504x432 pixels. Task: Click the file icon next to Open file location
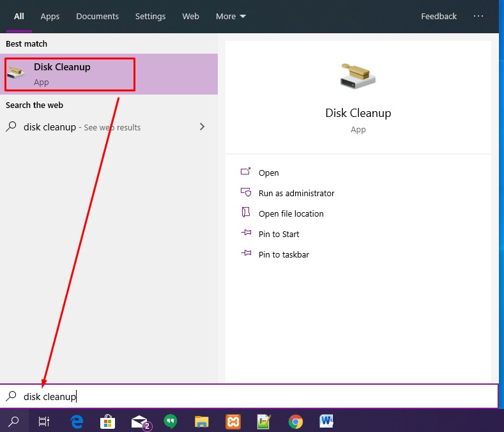click(245, 212)
